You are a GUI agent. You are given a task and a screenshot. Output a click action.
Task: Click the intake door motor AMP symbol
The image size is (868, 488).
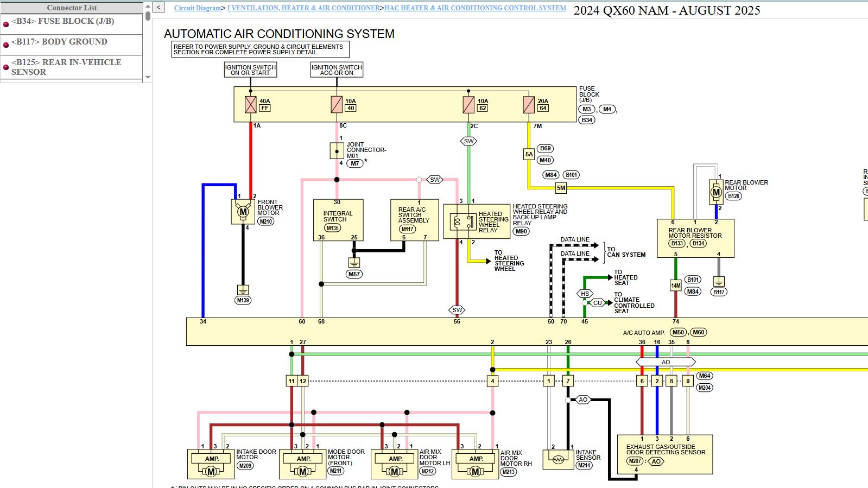[x=212, y=459]
